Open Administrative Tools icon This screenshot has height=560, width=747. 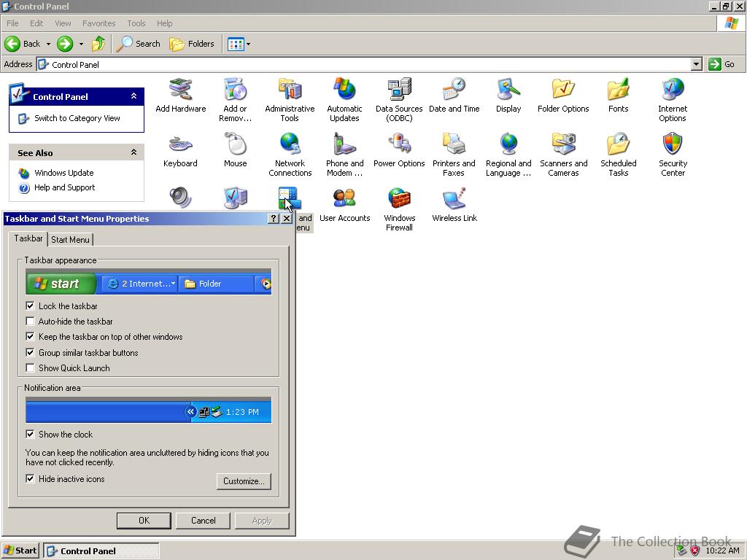290,90
